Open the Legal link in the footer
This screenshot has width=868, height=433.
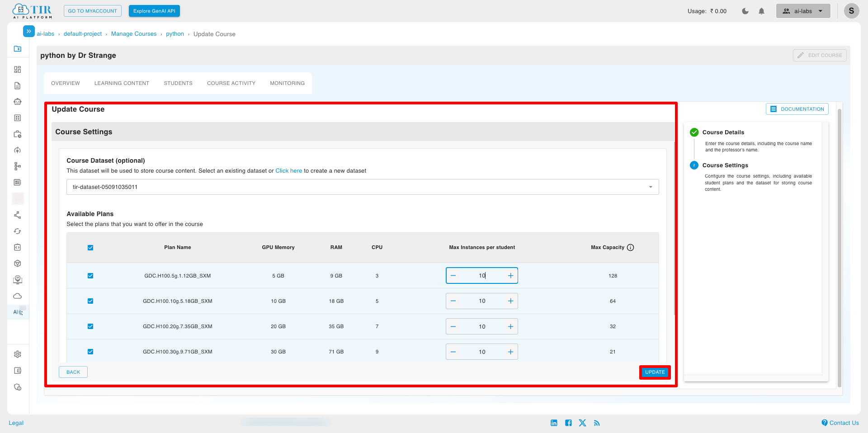(x=16, y=423)
